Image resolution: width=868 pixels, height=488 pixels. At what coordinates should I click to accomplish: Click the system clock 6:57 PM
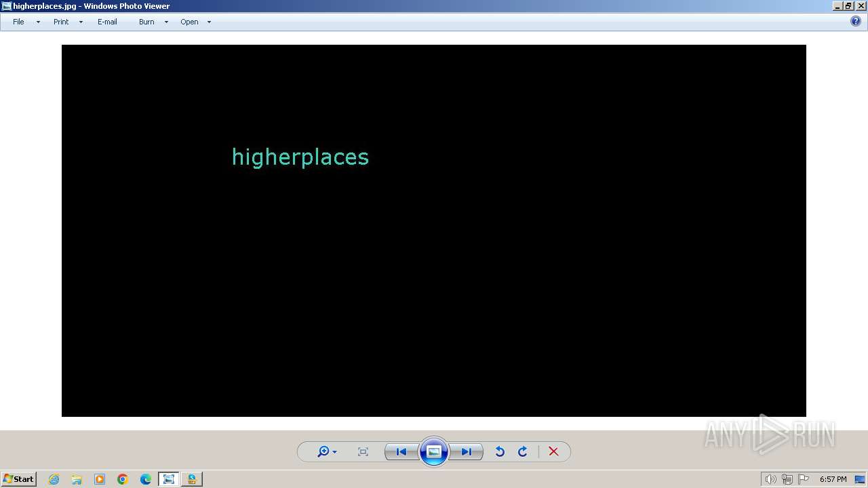pyautogui.click(x=833, y=479)
